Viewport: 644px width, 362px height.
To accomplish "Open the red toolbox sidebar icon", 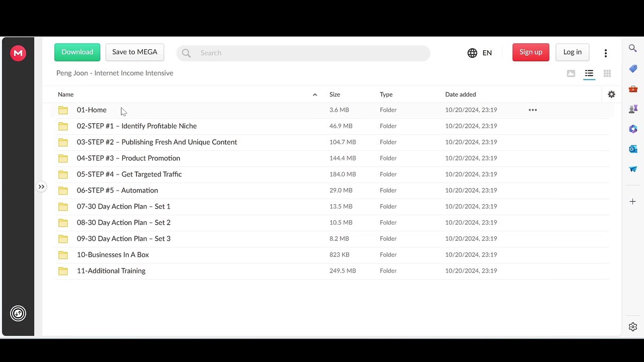I will coord(633,88).
